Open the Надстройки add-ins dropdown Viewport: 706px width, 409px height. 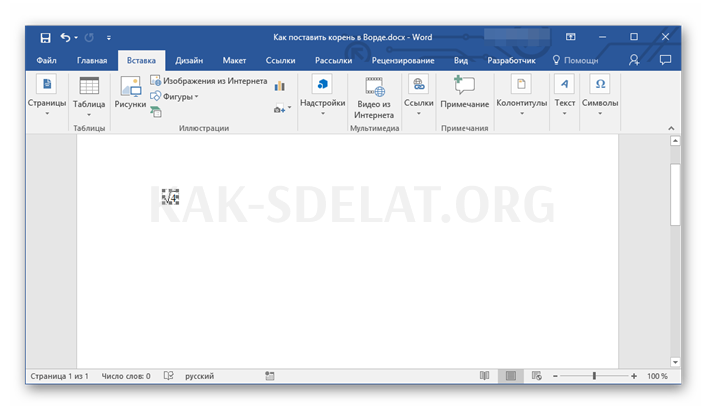pyautogui.click(x=322, y=96)
